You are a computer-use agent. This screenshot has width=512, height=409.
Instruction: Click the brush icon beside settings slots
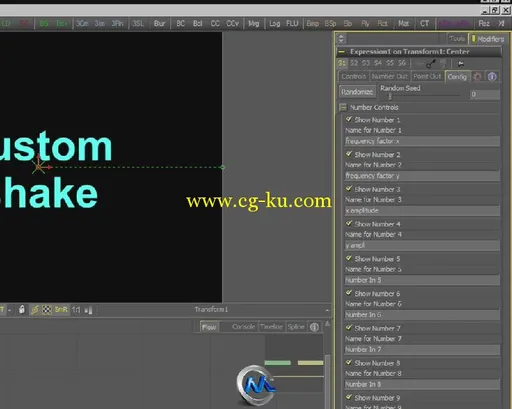[431, 63]
